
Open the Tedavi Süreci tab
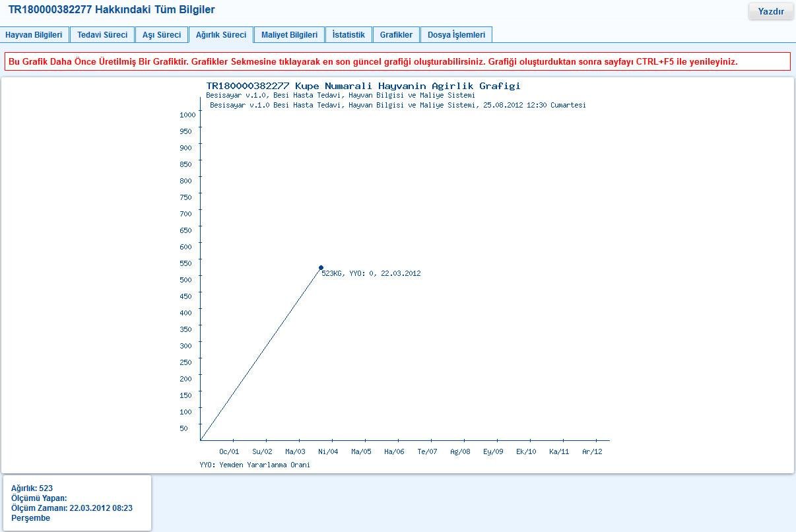pos(102,34)
